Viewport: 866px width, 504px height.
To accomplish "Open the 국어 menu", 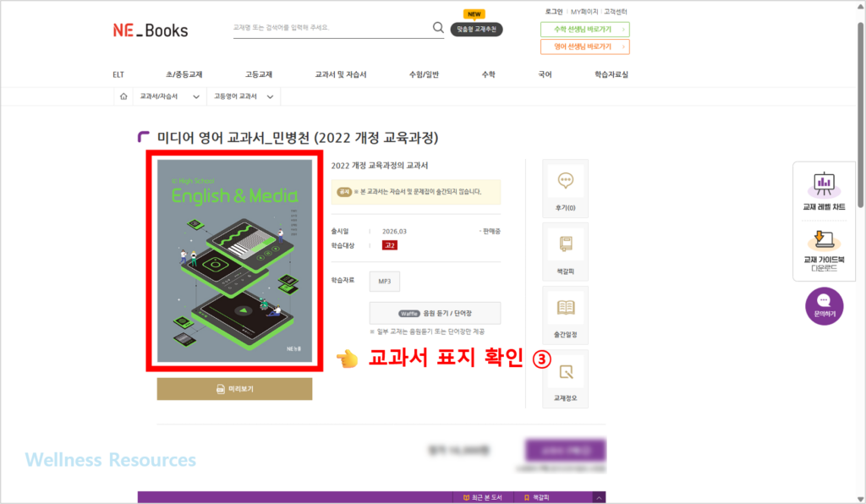I will pyautogui.click(x=545, y=74).
